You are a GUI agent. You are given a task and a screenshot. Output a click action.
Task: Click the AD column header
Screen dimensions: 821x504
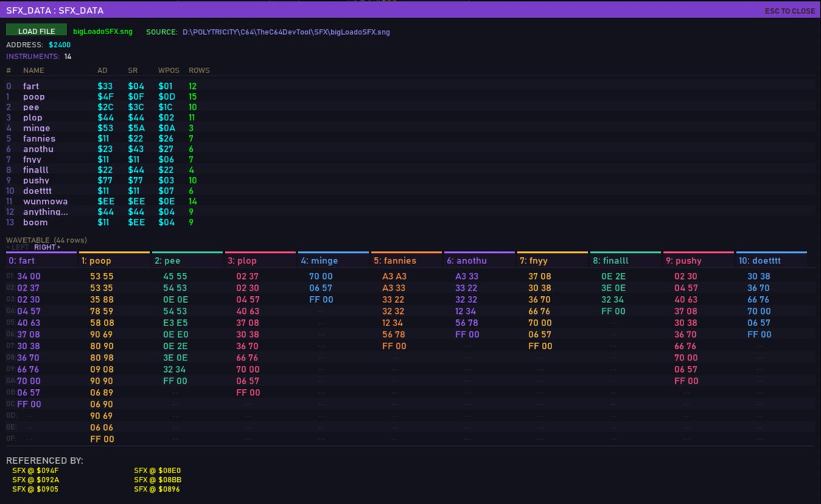point(103,70)
